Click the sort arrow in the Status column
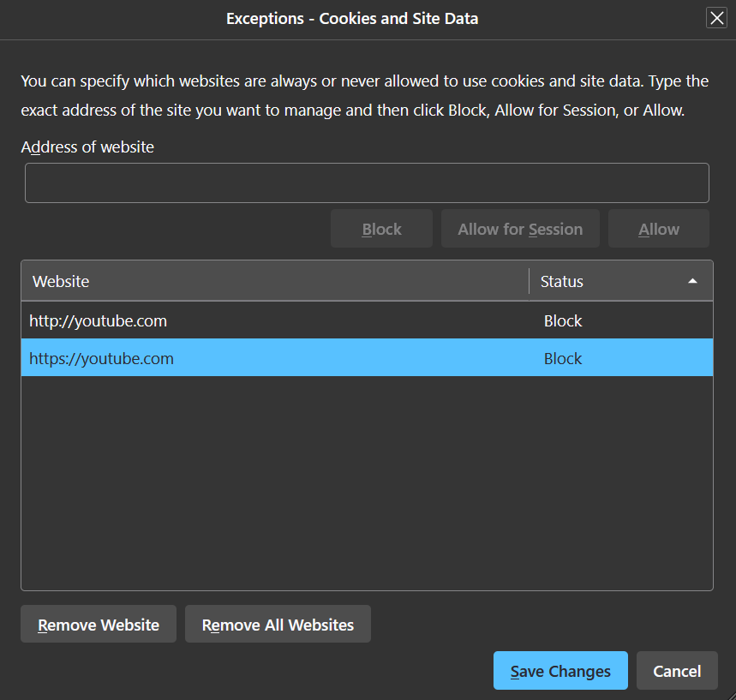The height and width of the screenshot is (700, 736). [692, 281]
